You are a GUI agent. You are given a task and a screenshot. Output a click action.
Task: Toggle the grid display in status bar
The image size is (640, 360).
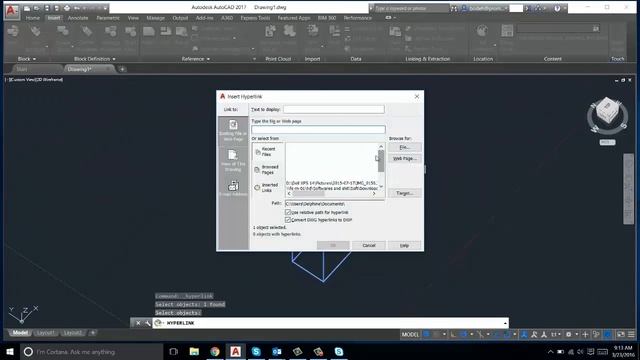(x=427, y=334)
